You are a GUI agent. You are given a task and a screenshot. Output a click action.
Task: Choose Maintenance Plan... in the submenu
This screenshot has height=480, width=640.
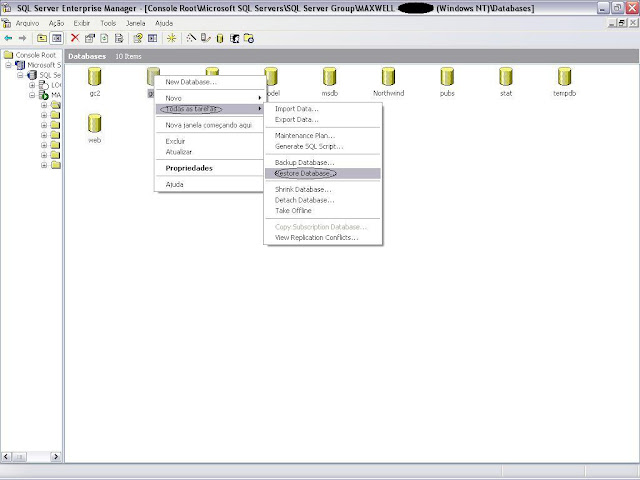(323, 136)
